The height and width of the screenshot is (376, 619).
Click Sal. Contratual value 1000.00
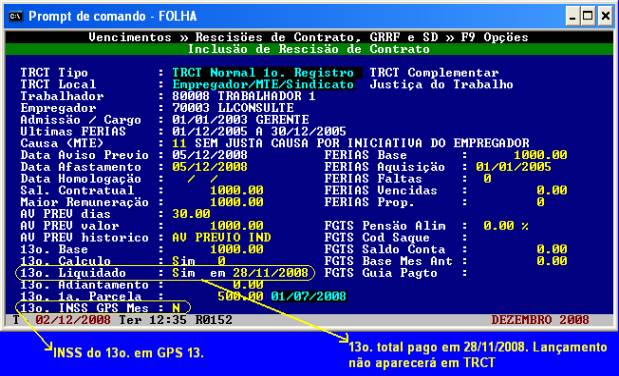[236, 190]
